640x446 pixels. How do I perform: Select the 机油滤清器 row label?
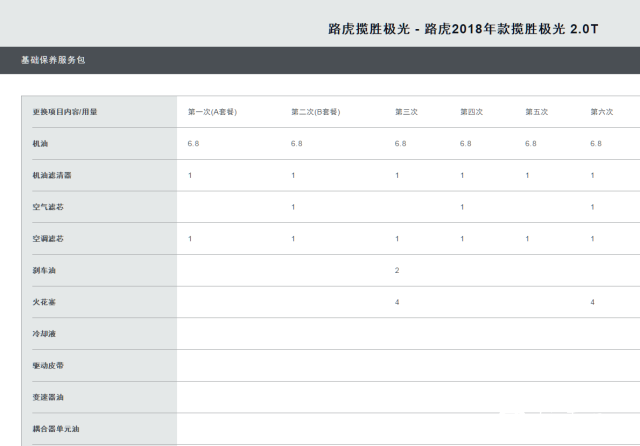(51, 176)
